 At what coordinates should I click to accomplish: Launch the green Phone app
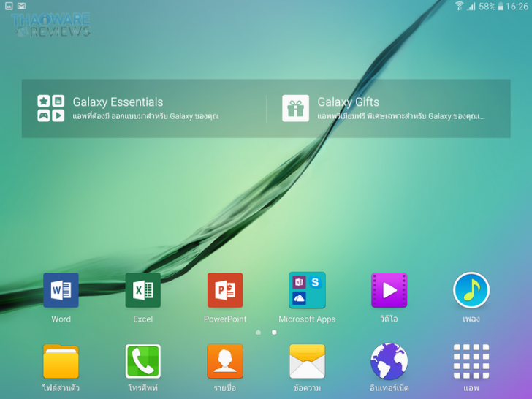click(x=142, y=361)
